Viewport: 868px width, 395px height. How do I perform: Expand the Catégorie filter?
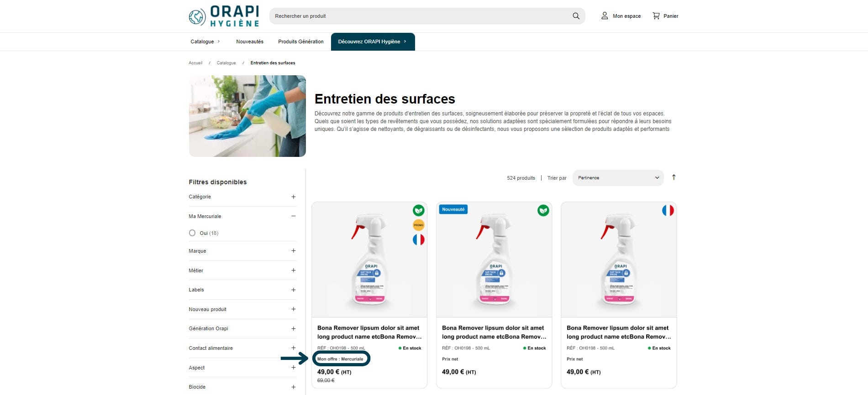[x=242, y=197]
